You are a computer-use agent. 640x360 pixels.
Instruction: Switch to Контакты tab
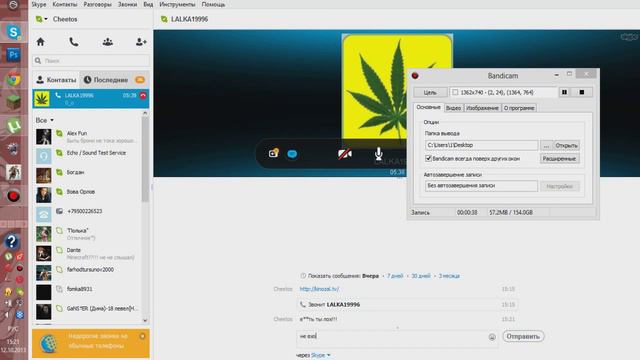click(56, 80)
